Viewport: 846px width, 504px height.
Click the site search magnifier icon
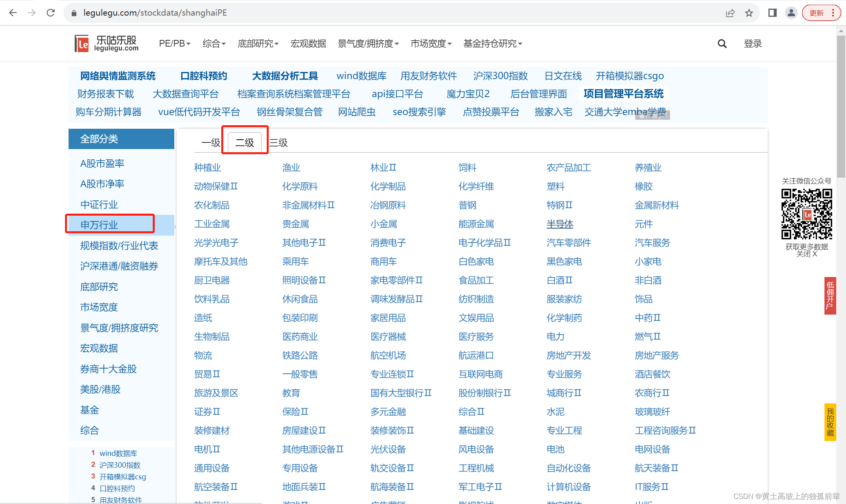pos(722,44)
